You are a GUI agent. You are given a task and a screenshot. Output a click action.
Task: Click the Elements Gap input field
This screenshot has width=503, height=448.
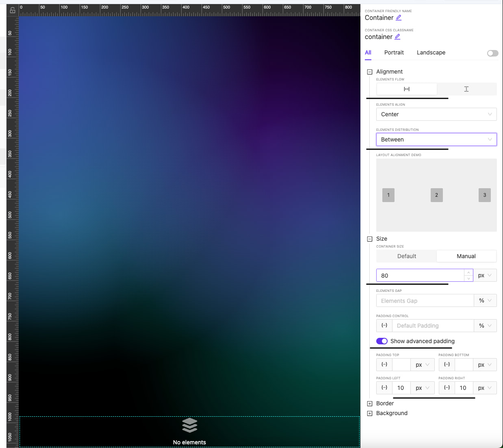425,301
